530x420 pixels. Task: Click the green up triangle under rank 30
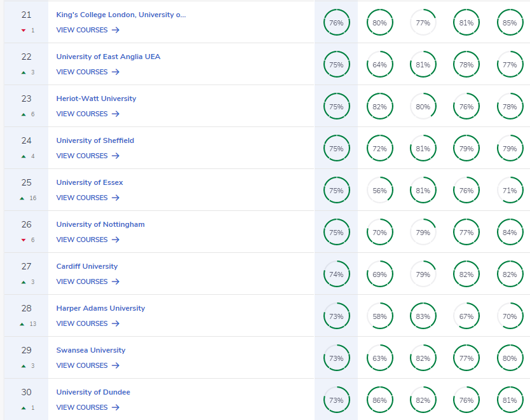point(24,407)
